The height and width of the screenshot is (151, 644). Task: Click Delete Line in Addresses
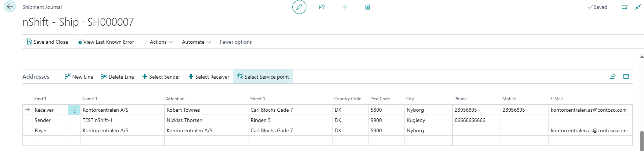click(x=118, y=77)
